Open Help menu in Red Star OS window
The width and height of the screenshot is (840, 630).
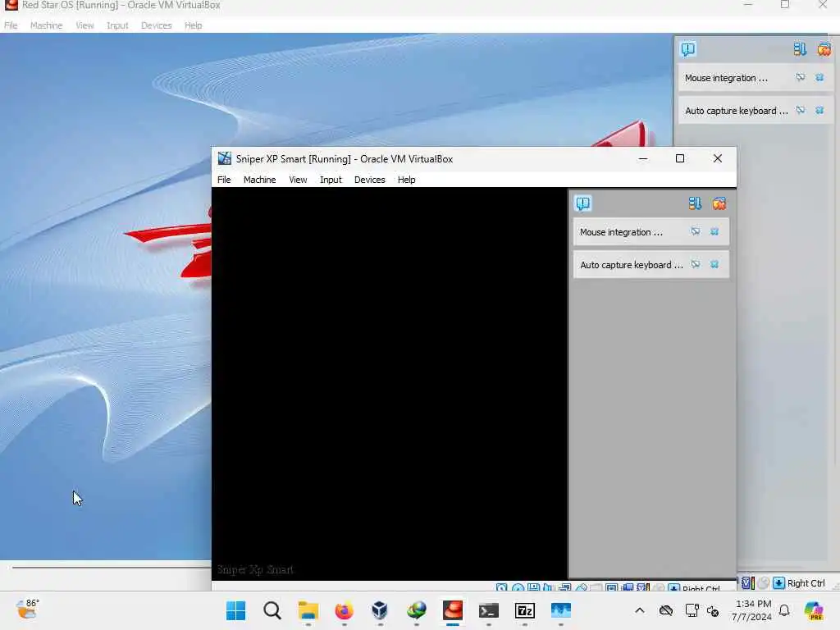pyautogui.click(x=194, y=25)
